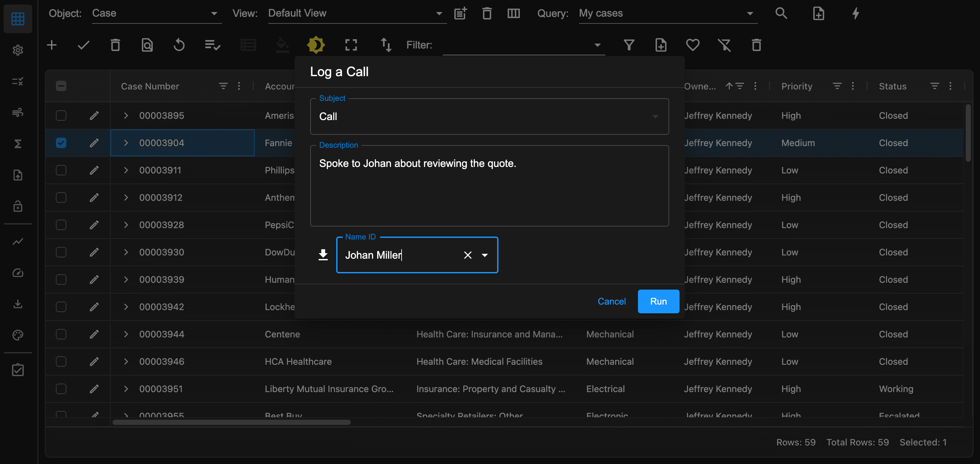
Task: Click the dark mode theme toggle icon
Action: click(316, 45)
